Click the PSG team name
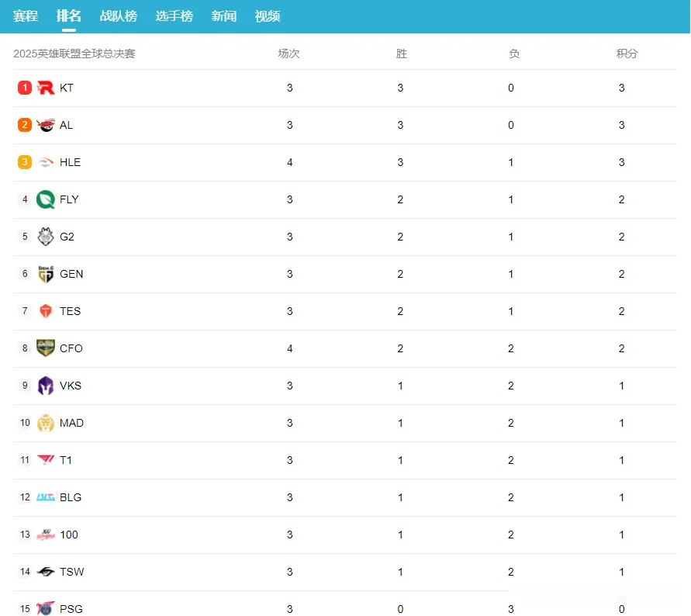 (71, 609)
